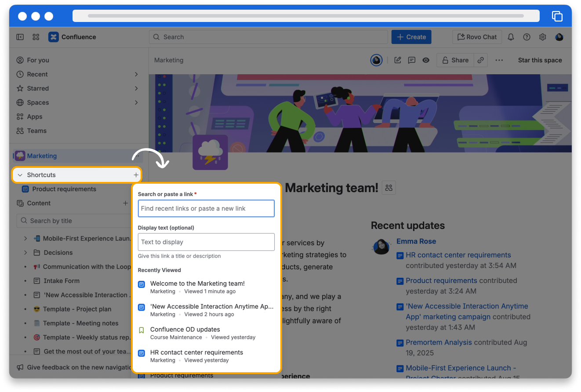Open HR contact center requirements link
581x392 pixels.
point(458,255)
